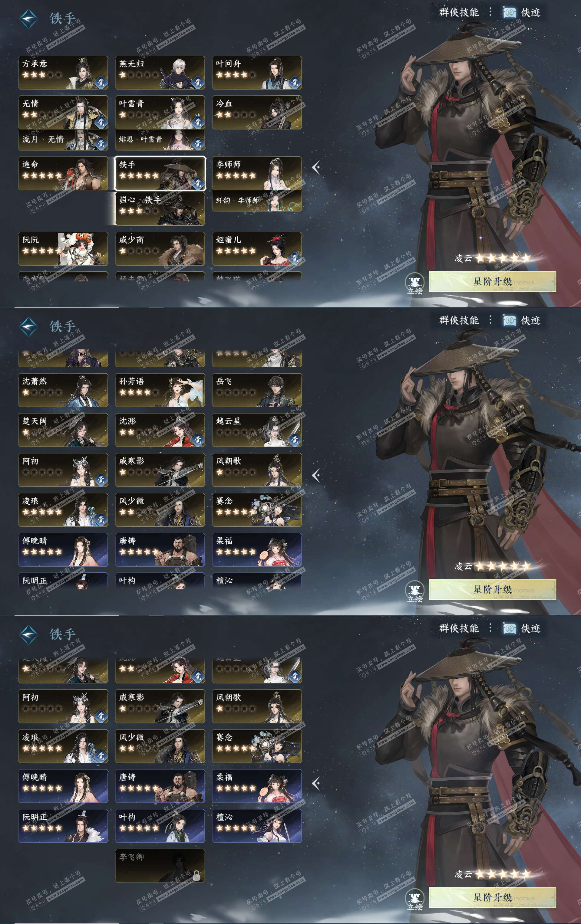The image size is (581, 924).
Task: Select the 李师师 character card
Action: click(257, 173)
